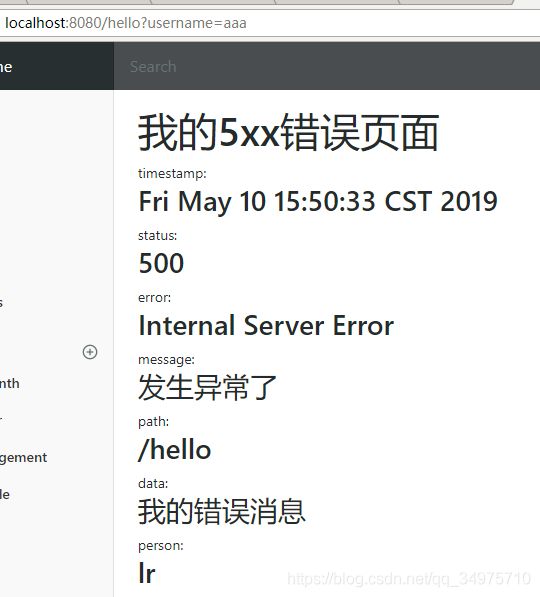Click the "timestamp:" label
Viewport: 540px width, 597px height.
(x=172, y=174)
